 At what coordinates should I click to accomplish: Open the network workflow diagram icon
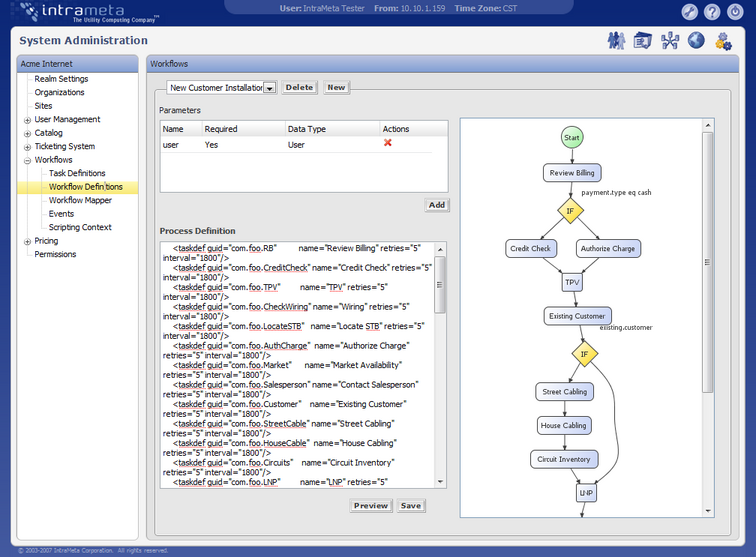pyautogui.click(x=670, y=41)
